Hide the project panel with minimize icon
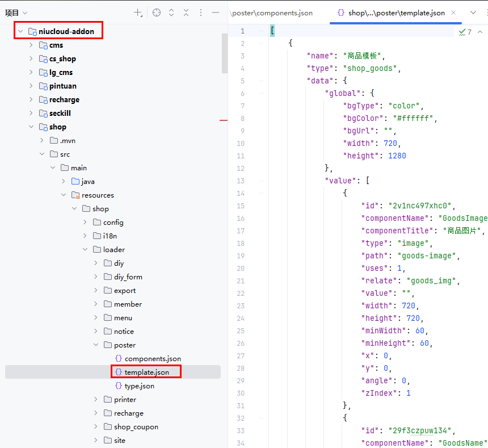 pyautogui.click(x=216, y=12)
